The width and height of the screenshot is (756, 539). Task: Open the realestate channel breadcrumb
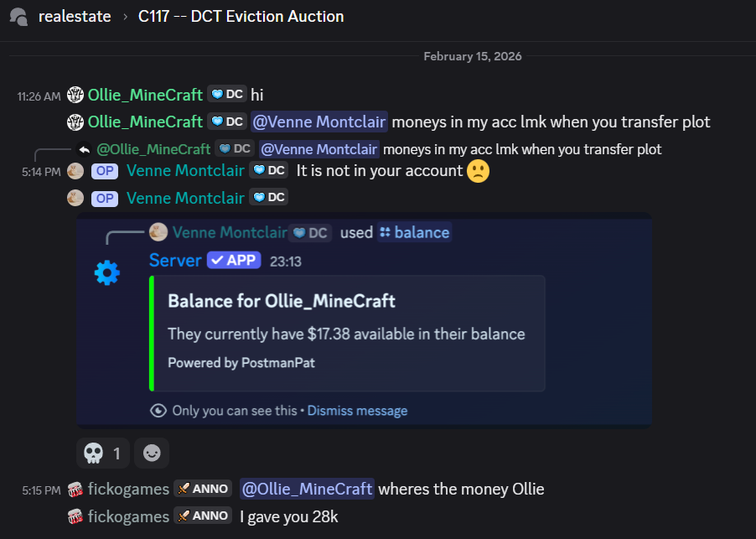tap(75, 17)
